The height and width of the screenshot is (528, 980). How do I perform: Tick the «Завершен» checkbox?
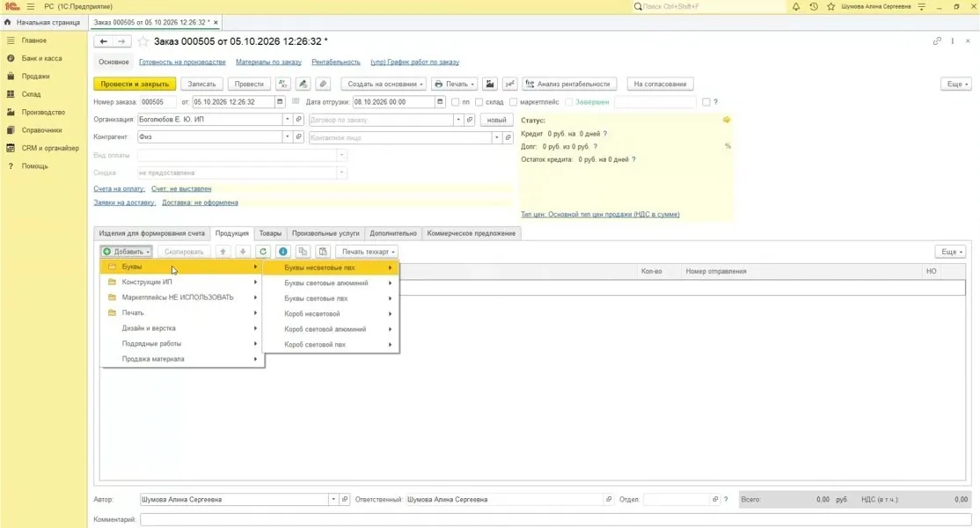(x=569, y=102)
